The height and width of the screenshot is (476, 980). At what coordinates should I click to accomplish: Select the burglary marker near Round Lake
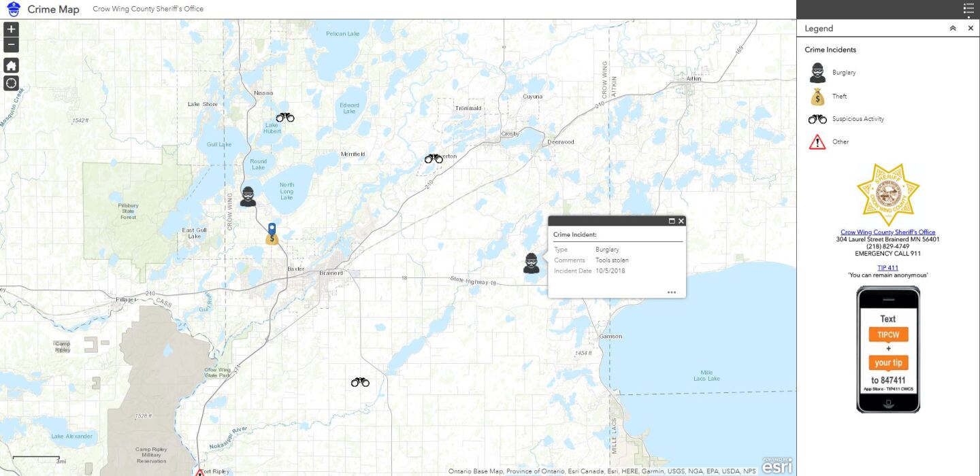pos(248,197)
